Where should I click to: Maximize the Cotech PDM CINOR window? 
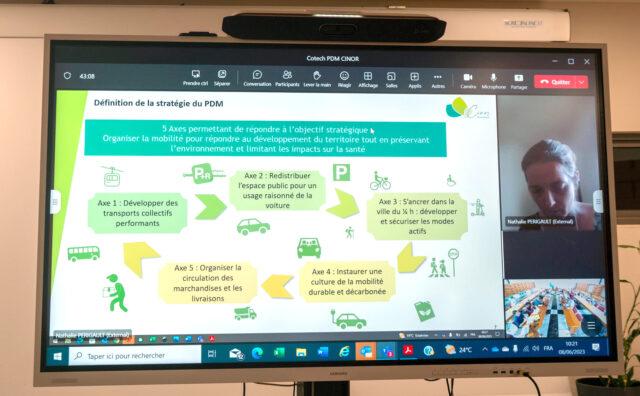[x=571, y=62]
